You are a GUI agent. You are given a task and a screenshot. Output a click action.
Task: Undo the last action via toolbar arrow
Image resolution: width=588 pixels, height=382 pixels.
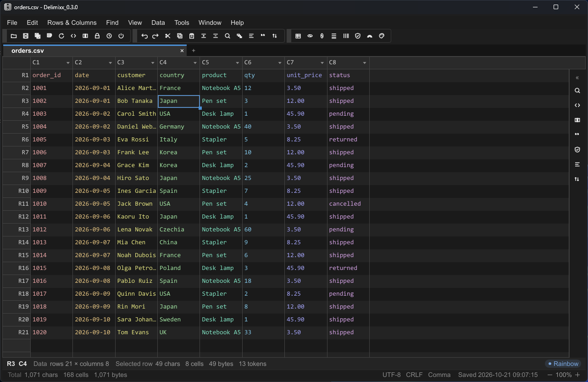(144, 36)
